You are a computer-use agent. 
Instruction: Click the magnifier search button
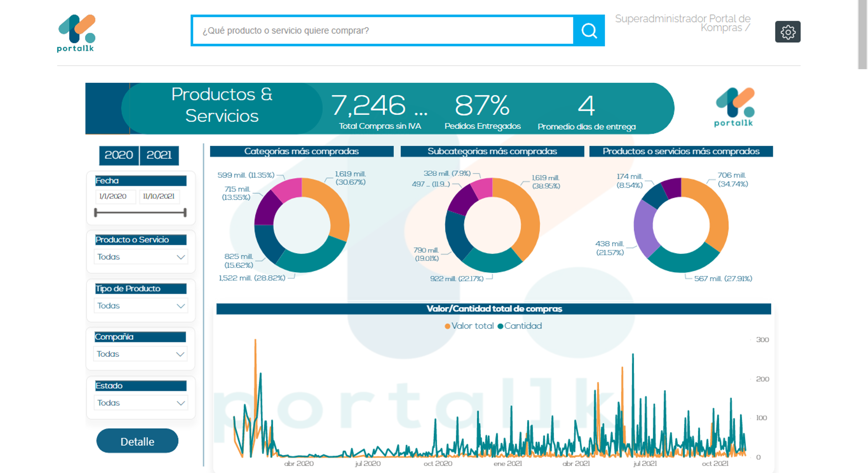tap(589, 31)
